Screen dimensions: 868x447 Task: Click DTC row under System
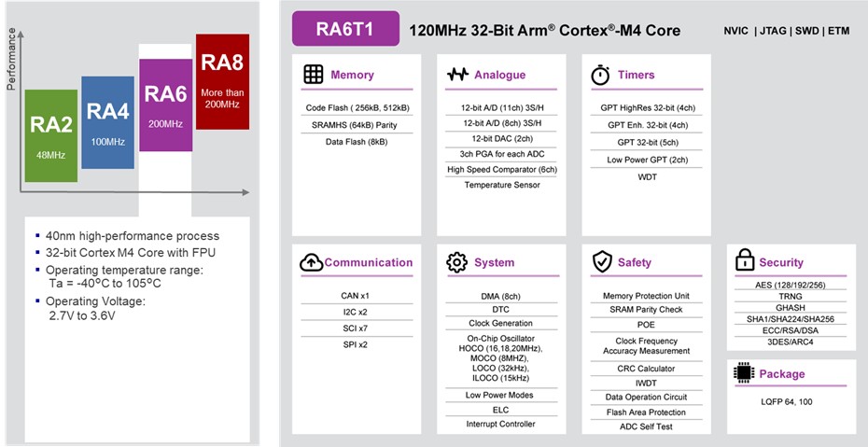coord(501,309)
